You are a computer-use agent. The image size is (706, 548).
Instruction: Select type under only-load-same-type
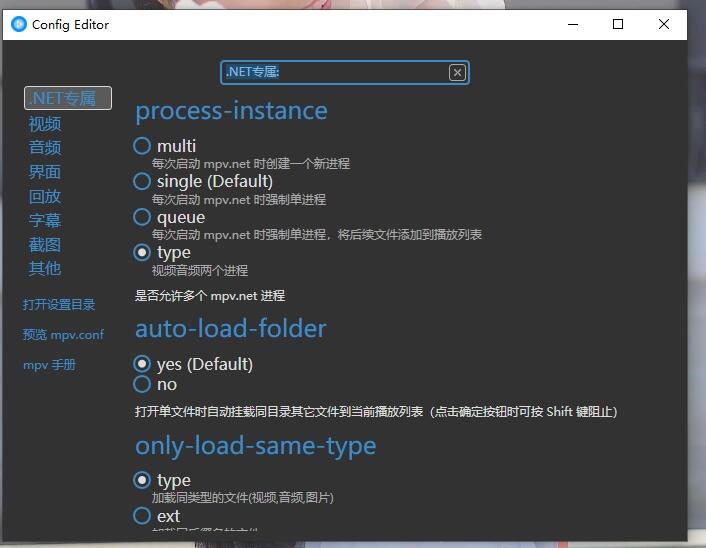tap(142, 480)
